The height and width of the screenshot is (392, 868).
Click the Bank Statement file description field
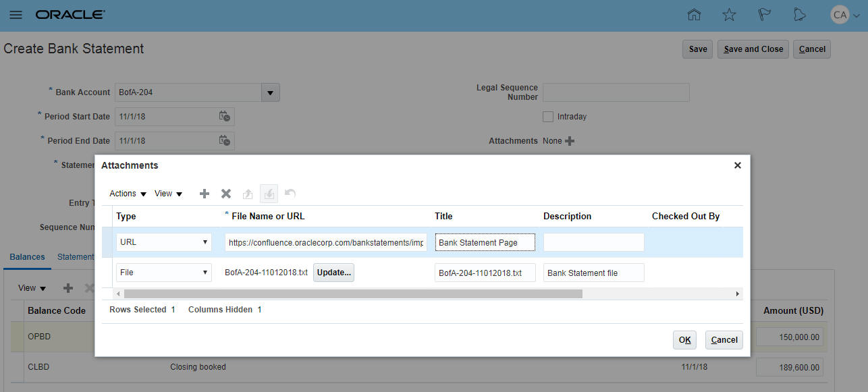pyautogui.click(x=594, y=273)
